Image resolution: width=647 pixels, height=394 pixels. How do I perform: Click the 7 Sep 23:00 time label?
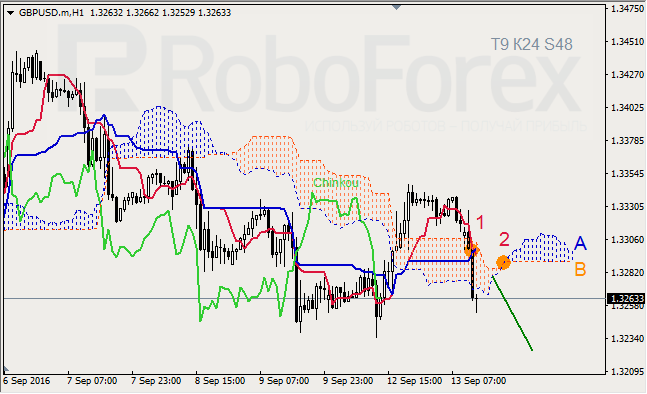(156, 381)
